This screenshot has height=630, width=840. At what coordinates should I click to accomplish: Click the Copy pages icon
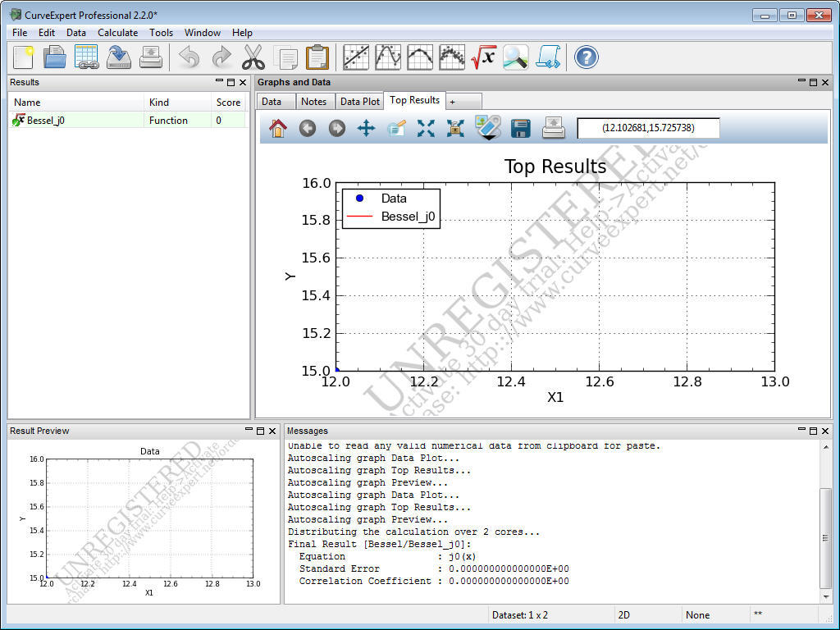click(285, 57)
